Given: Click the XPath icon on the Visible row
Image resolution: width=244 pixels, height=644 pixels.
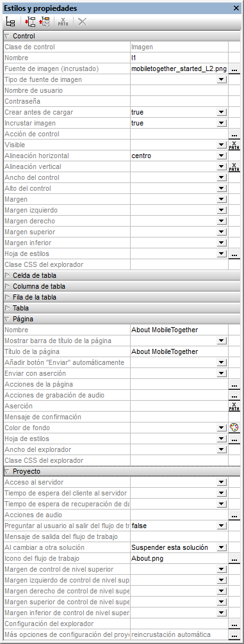Looking at the screenshot, I should pos(234,145).
